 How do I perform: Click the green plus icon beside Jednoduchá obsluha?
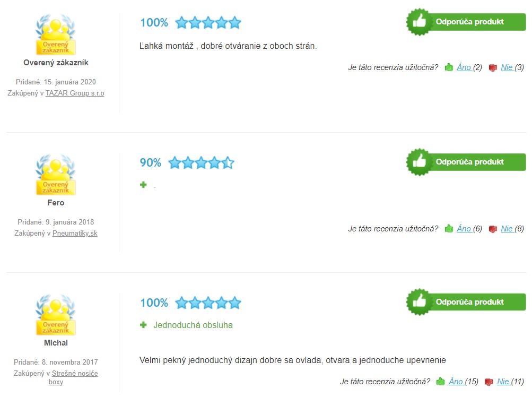(143, 325)
